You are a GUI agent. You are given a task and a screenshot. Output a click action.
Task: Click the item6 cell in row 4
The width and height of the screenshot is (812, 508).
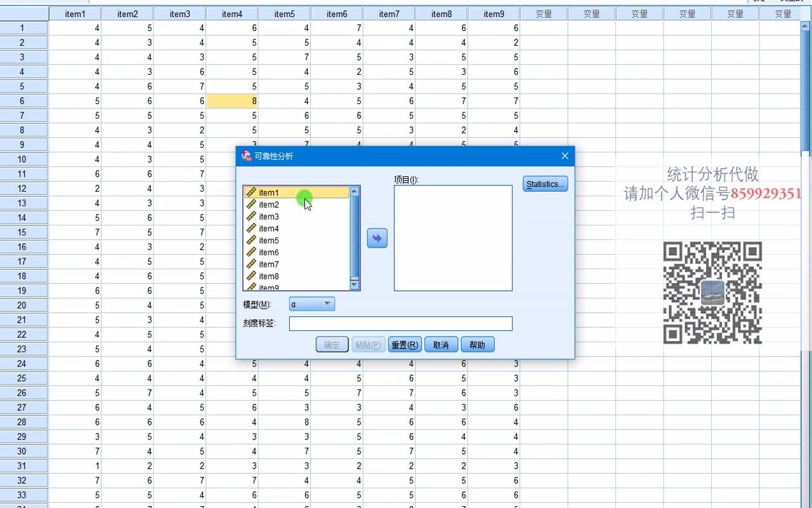coord(336,72)
